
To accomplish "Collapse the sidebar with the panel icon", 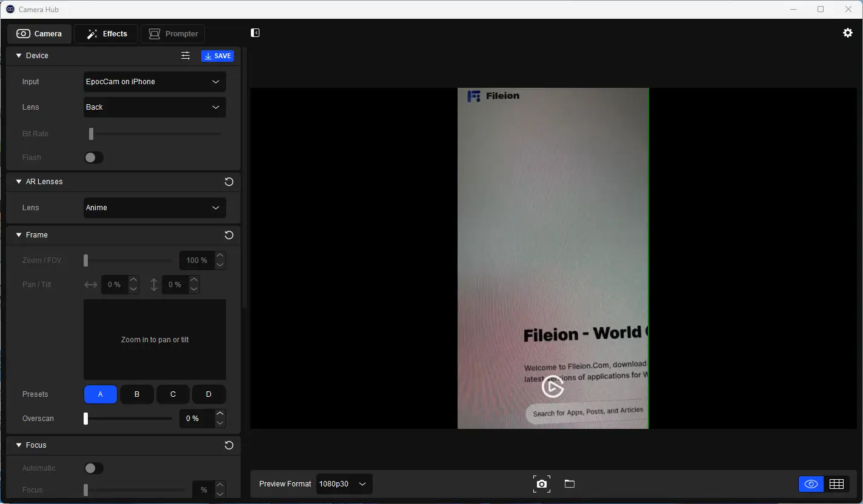I will click(x=255, y=33).
